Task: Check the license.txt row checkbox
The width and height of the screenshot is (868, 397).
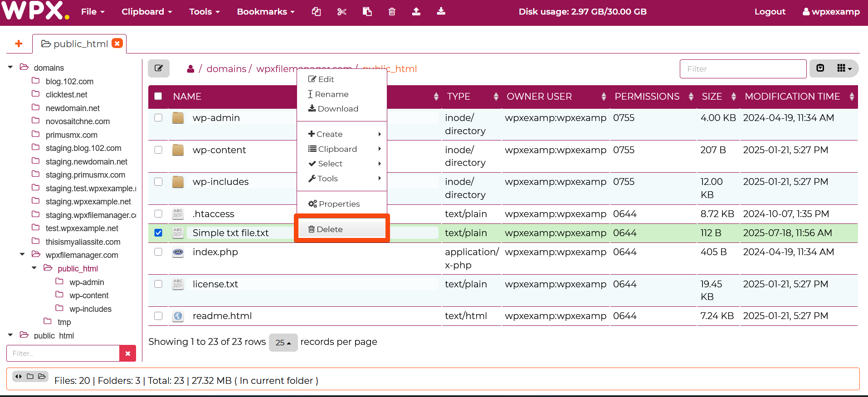Action: click(x=158, y=284)
